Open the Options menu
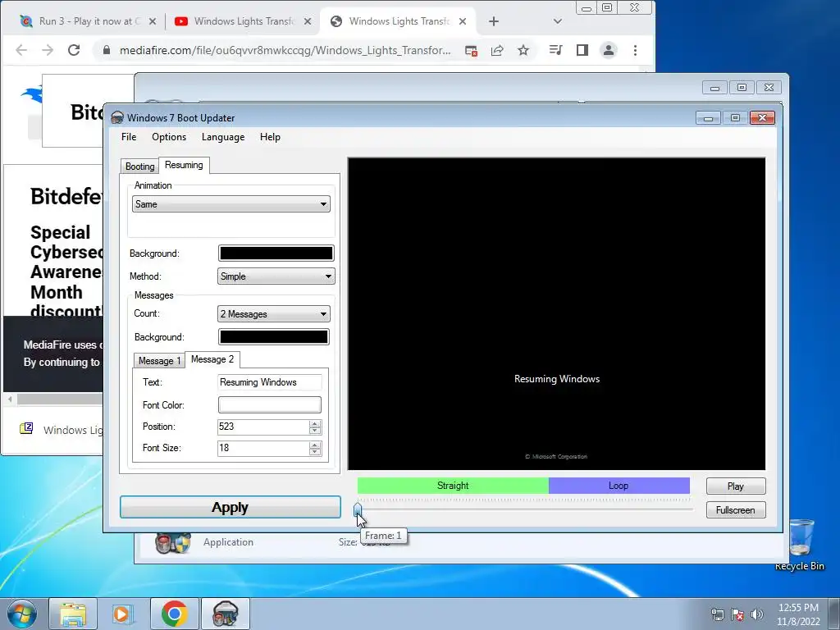840x630 pixels. point(169,137)
